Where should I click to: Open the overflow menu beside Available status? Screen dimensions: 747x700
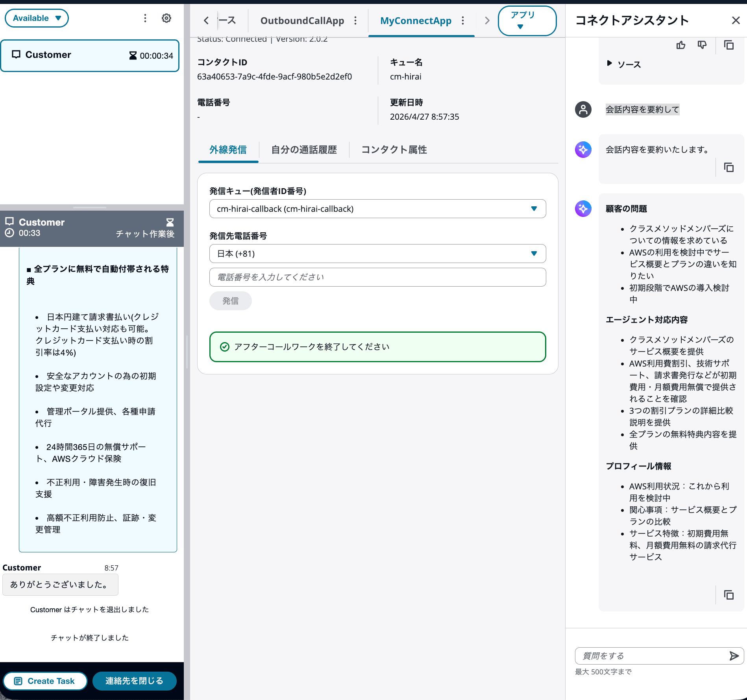pyautogui.click(x=145, y=18)
